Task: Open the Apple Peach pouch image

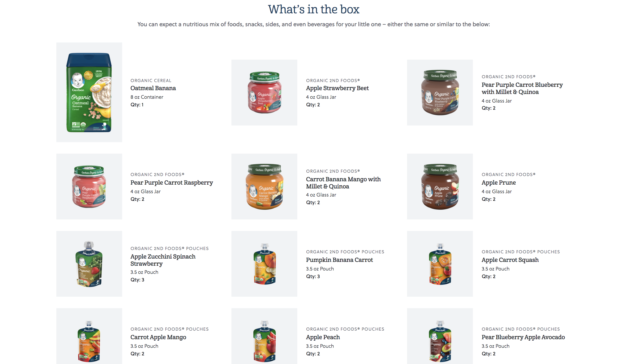Action: pos(264,340)
